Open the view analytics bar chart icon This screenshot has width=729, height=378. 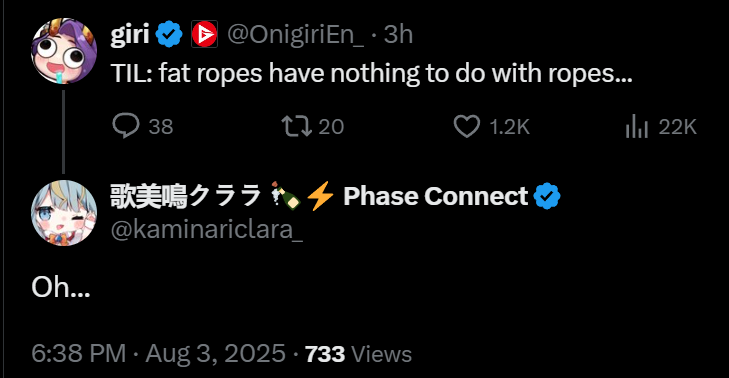[x=636, y=126]
